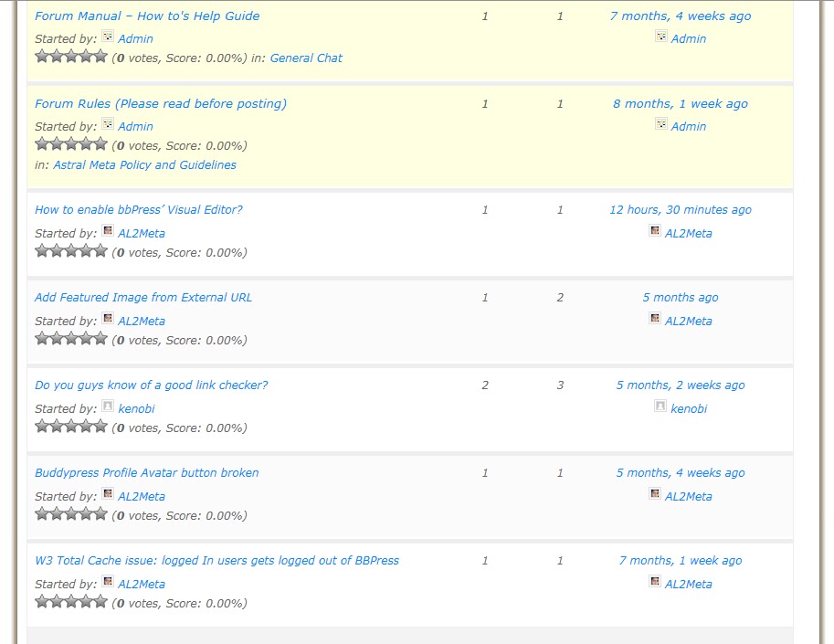Open Admin link in Forum Rules freshness column
Screen dimensions: 834x644
click(x=688, y=127)
